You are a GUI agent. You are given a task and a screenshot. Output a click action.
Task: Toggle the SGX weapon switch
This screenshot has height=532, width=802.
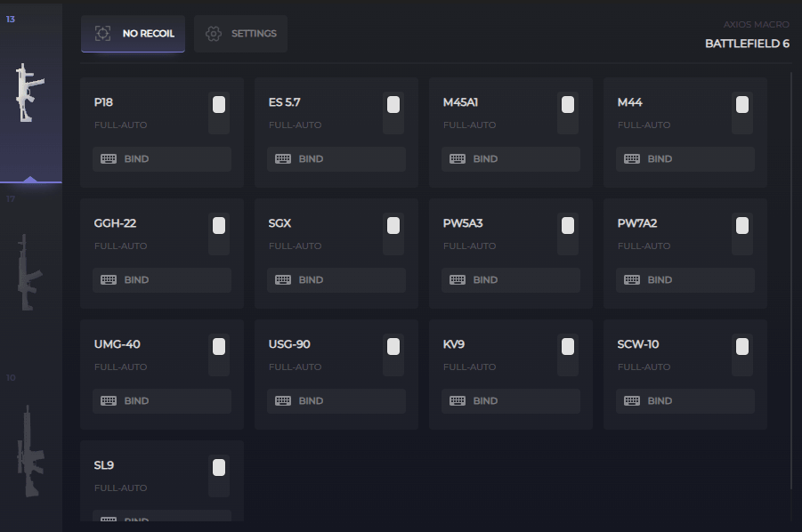tap(393, 234)
